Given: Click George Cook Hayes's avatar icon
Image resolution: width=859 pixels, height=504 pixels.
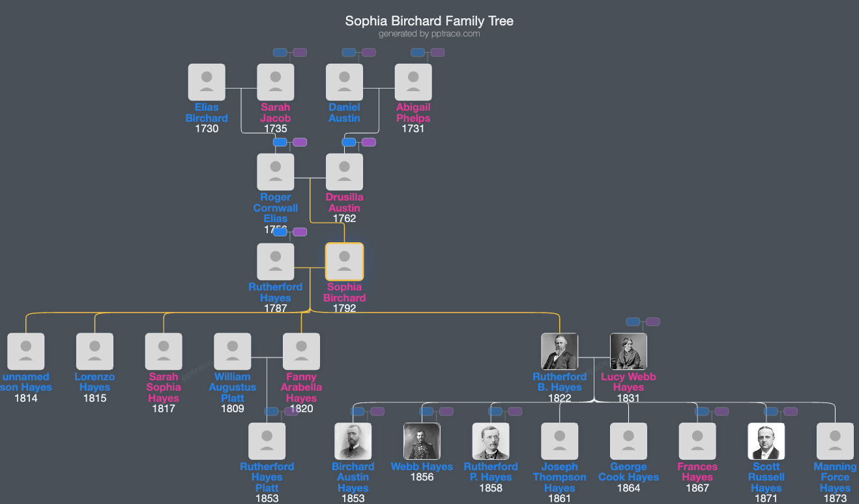Looking at the screenshot, I should click(628, 441).
